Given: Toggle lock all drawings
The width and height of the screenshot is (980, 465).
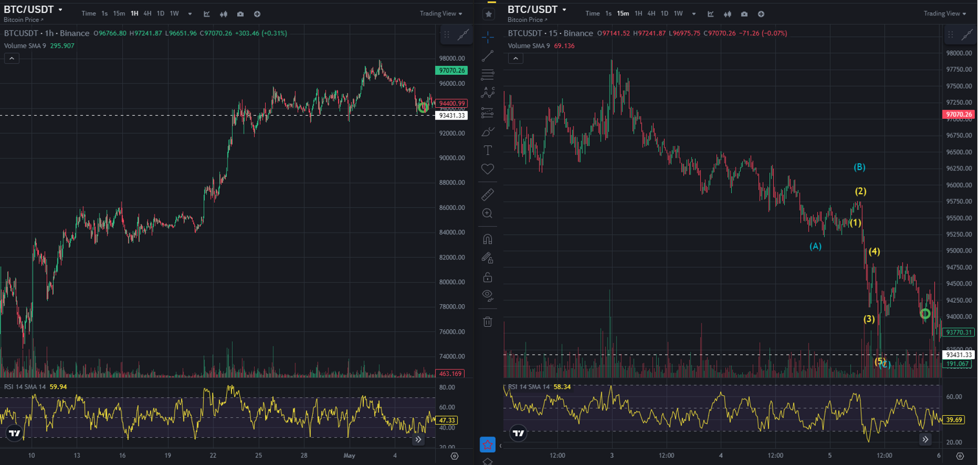Looking at the screenshot, I should (488, 277).
